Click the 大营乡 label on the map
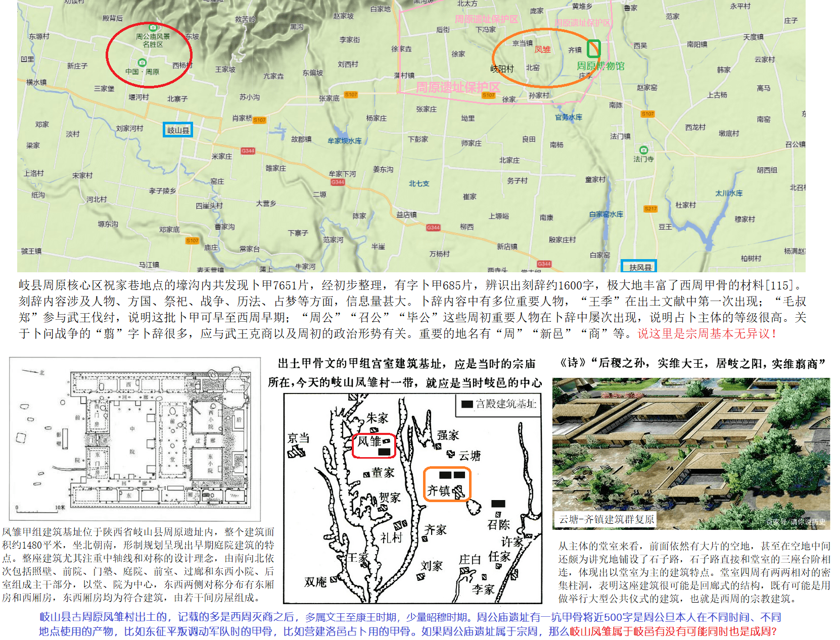The height and width of the screenshot is (640, 840). click(266, 204)
